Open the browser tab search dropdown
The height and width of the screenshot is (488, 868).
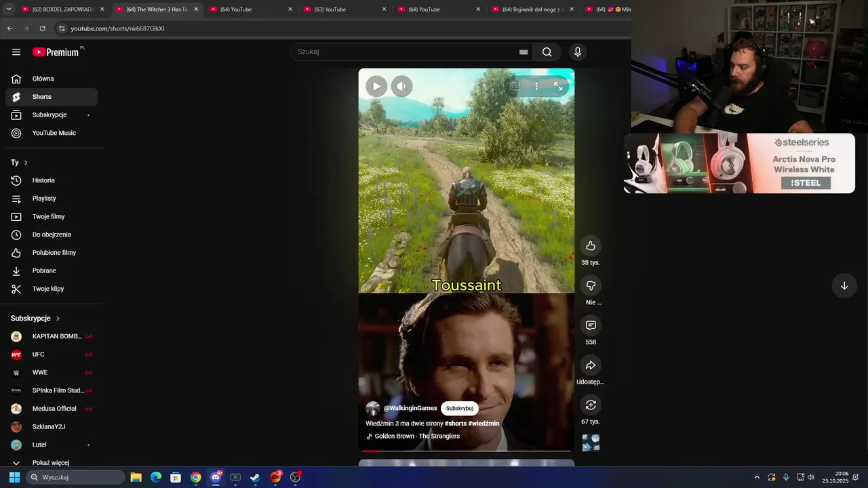[x=9, y=9]
